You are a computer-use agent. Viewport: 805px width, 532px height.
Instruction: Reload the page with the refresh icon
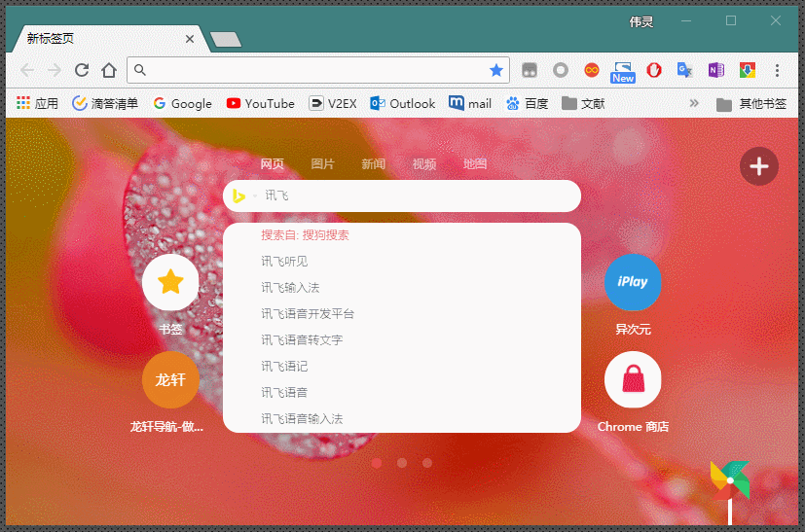pyautogui.click(x=82, y=70)
